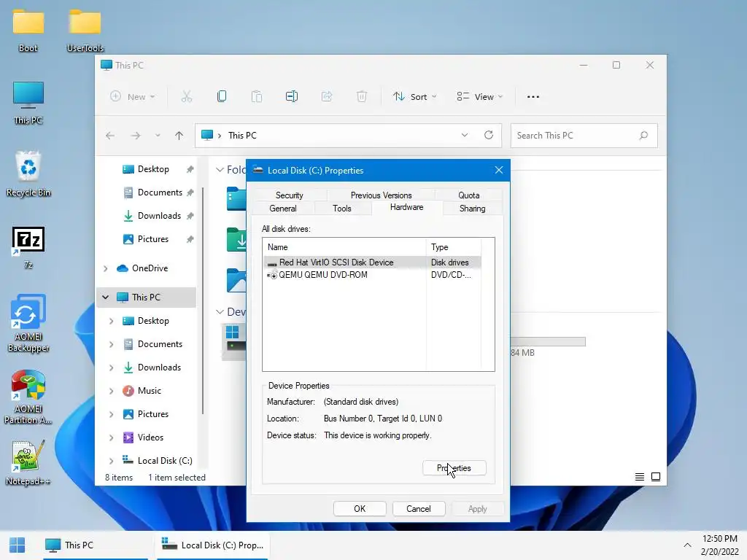Open clock showing 12:50 PM
747x560 pixels.
719,545
